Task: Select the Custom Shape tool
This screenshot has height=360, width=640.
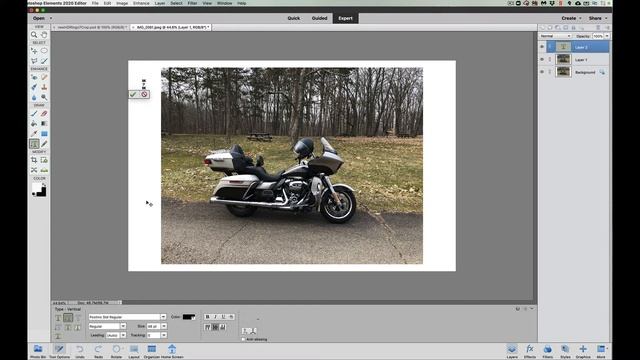Action: (44, 133)
